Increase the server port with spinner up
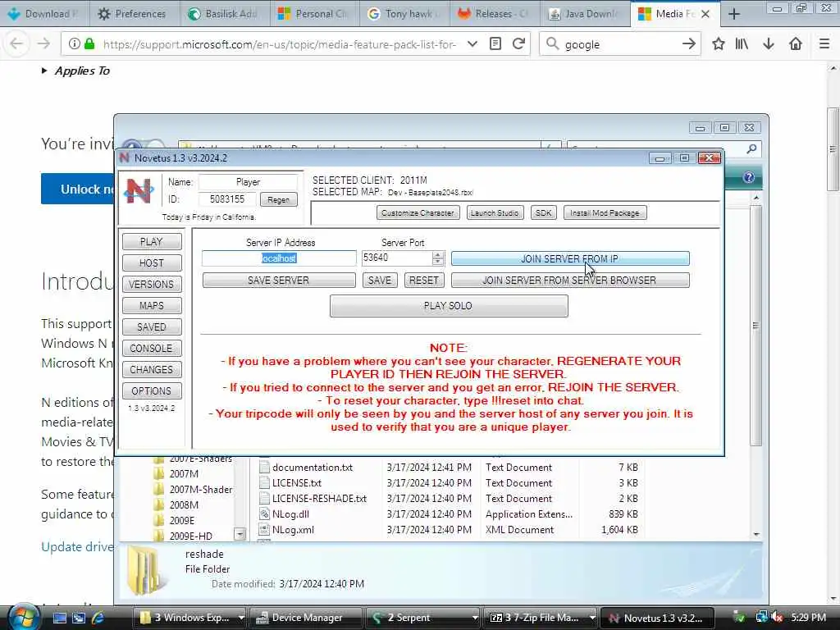The height and width of the screenshot is (630, 840). pyautogui.click(x=438, y=254)
